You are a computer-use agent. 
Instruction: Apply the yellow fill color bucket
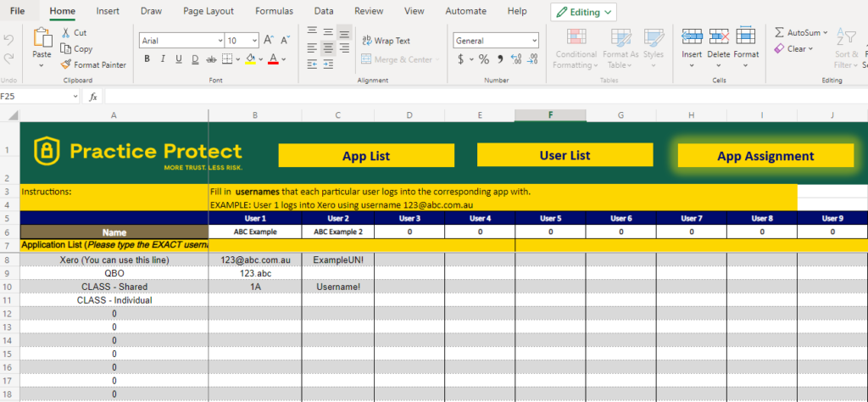point(250,59)
